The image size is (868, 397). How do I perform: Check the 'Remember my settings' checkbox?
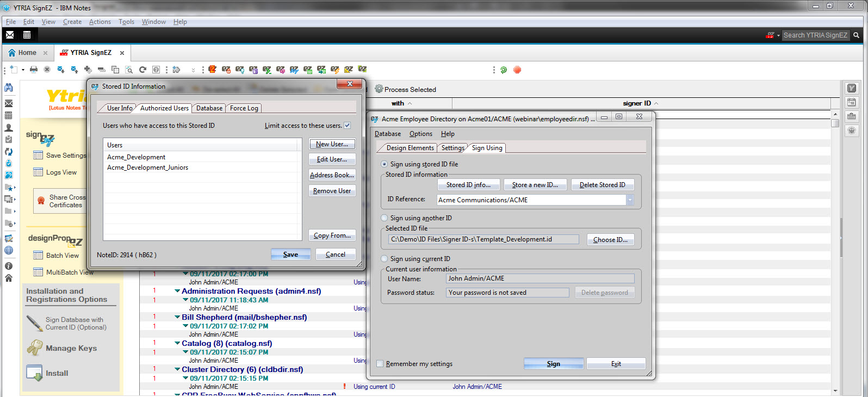click(380, 364)
